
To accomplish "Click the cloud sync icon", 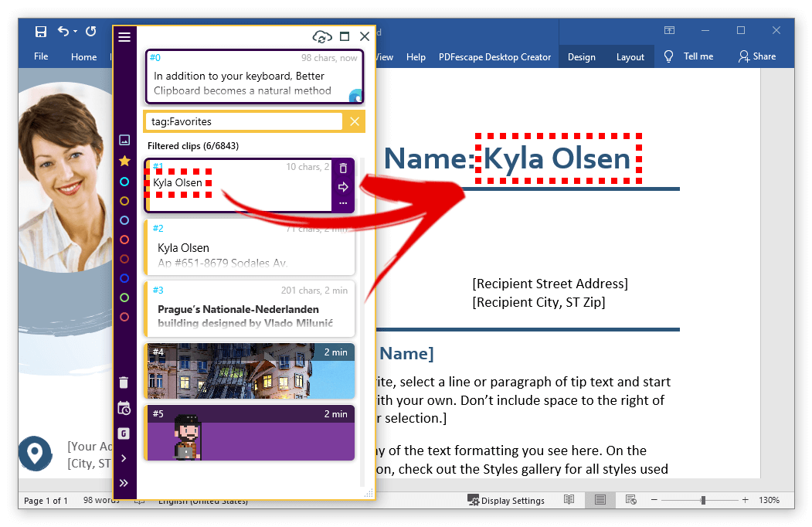I will 322,37.
